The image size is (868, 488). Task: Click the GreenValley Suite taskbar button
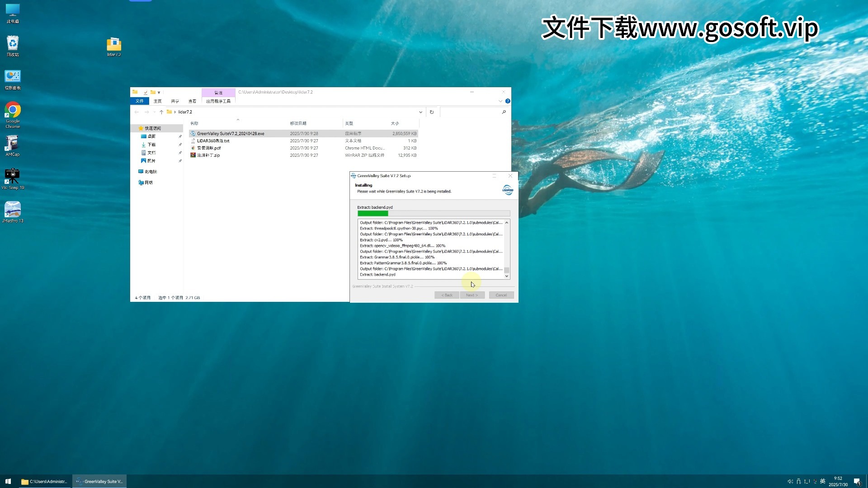(99, 481)
